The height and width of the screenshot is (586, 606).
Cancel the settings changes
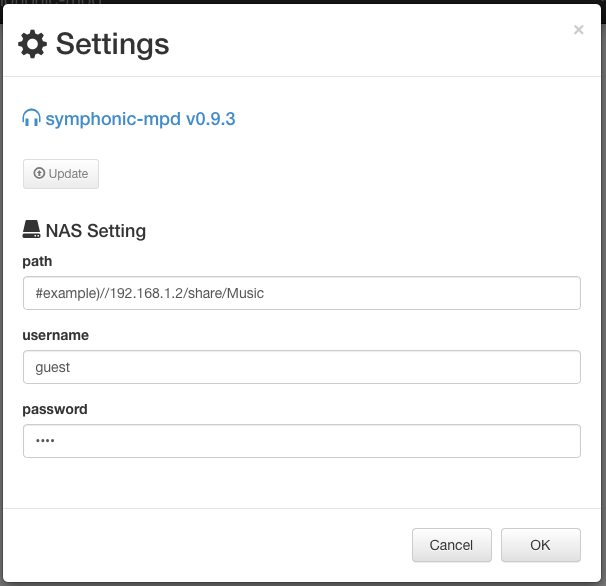pos(451,545)
